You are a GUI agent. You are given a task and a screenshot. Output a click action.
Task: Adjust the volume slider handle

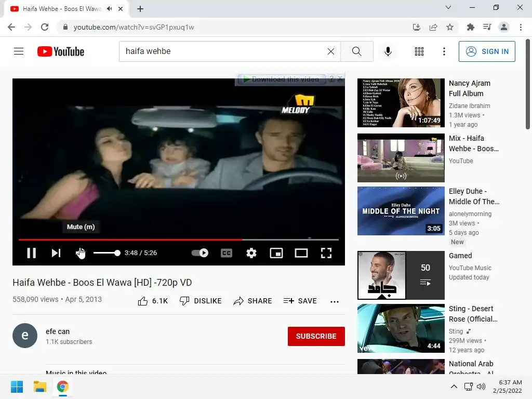117,253
